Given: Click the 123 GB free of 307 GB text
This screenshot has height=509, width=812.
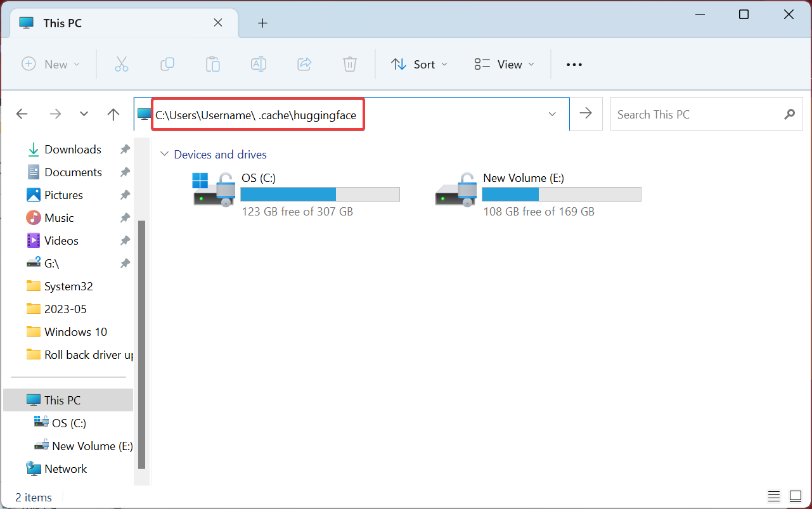Looking at the screenshot, I should pyautogui.click(x=297, y=212).
